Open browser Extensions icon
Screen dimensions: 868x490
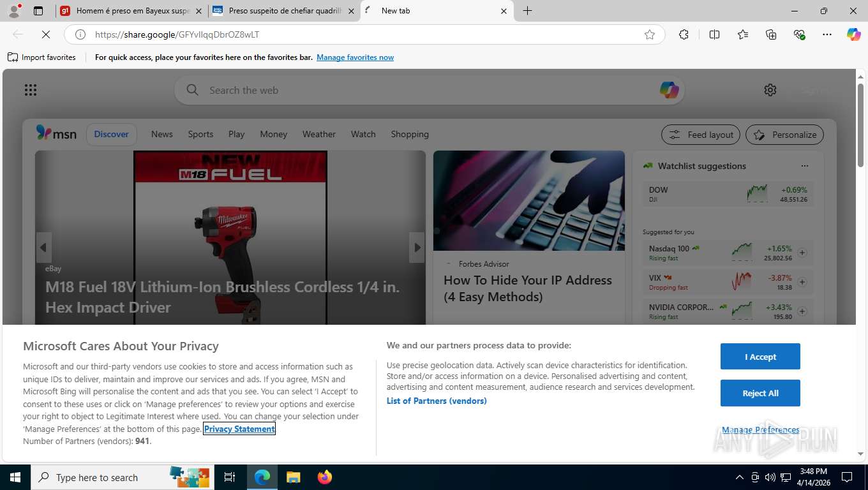click(x=684, y=34)
